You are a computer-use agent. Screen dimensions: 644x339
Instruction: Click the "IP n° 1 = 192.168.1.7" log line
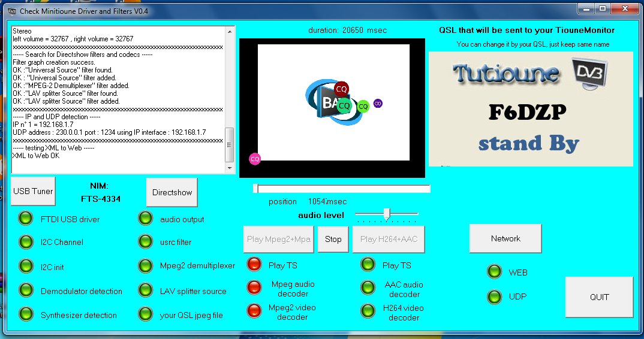pos(43,125)
